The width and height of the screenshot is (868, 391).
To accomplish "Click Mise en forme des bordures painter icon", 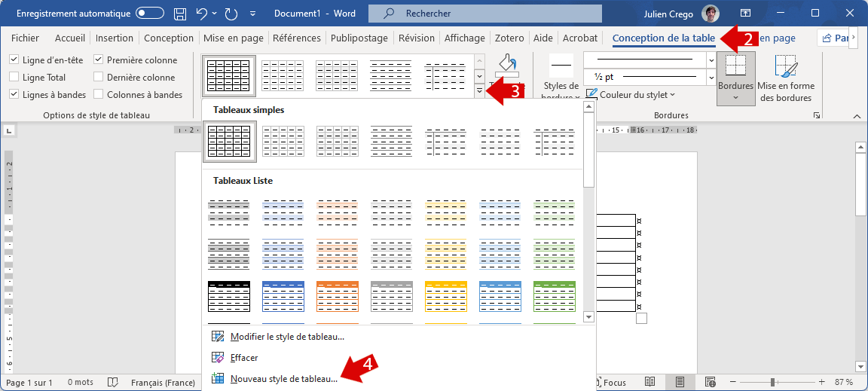I will (x=786, y=66).
